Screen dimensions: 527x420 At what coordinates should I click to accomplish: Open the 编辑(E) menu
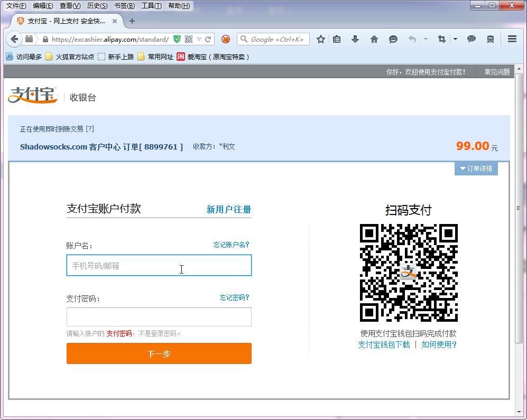point(43,6)
